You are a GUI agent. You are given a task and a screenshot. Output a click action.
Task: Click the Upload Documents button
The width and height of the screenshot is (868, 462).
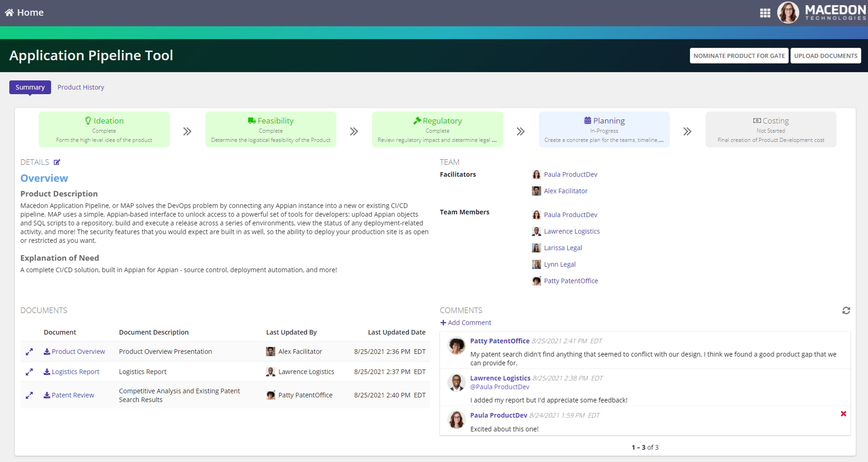(x=826, y=56)
